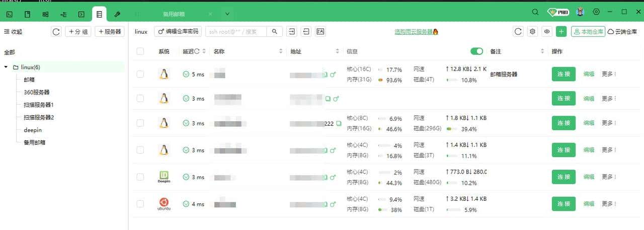The height and width of the screenshot is (230, 644).
Task: Select 扫描服务器2 in server tree
Action: 38,117
